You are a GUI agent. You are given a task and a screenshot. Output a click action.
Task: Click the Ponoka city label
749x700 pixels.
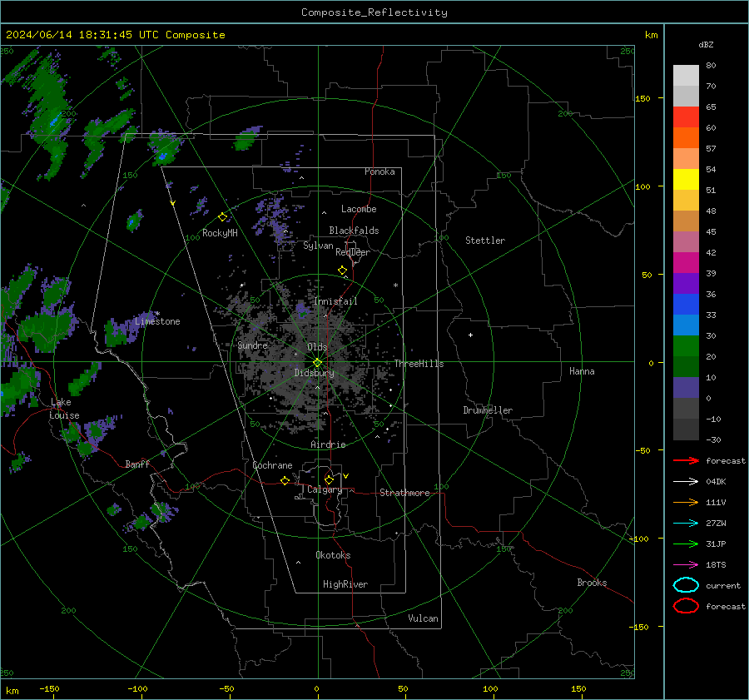379,171
